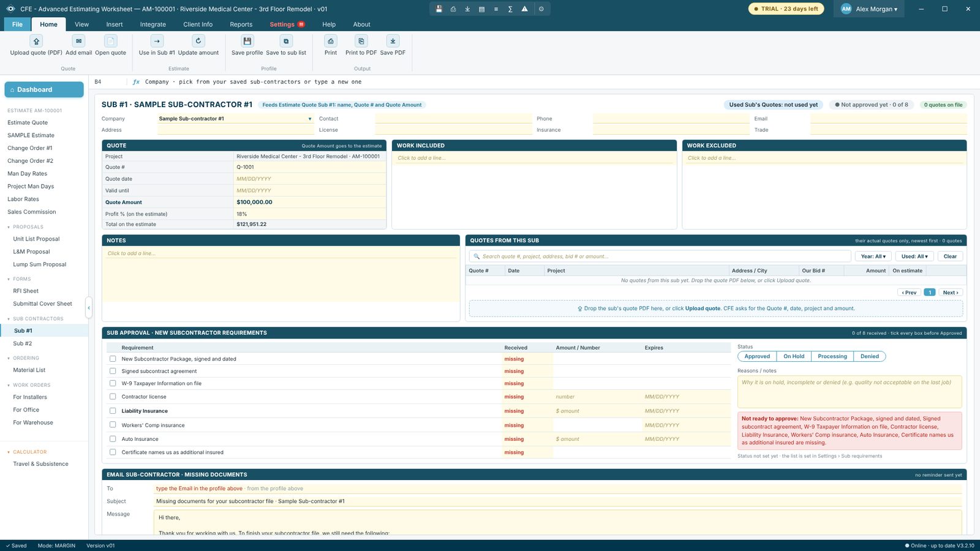980x551 pixels.
Task: Set status to Approved
Action: point(757,356)
